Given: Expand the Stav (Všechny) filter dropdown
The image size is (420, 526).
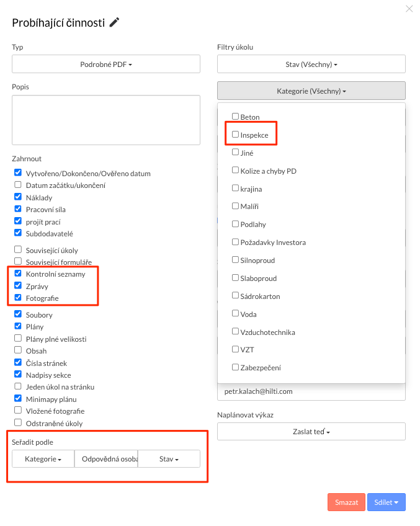Looking at the screenshot, I should tap(311, 64).
